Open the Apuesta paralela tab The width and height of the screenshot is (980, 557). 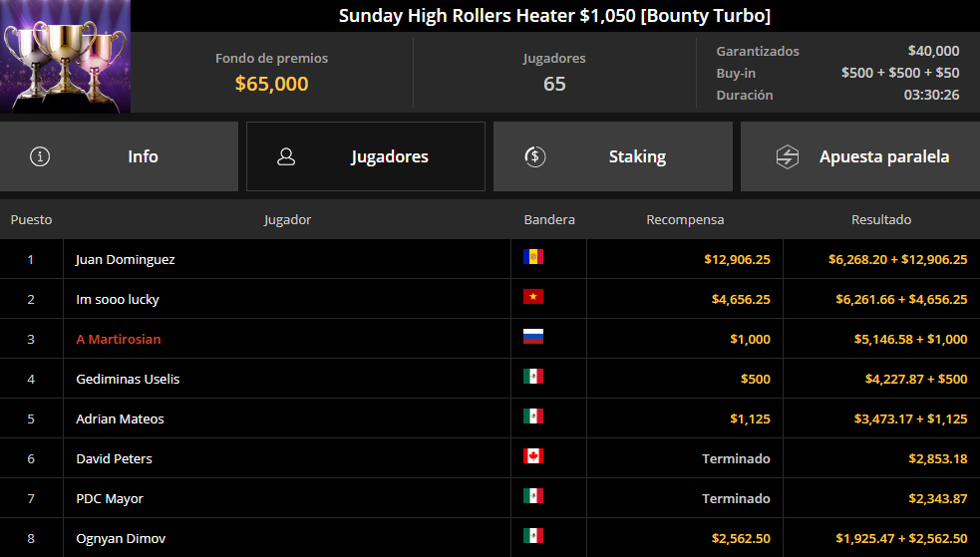tap(860, 156)
